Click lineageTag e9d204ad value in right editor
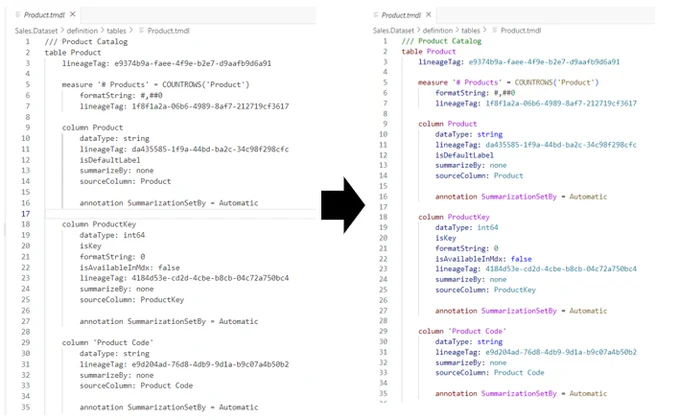 pos(561,352)
